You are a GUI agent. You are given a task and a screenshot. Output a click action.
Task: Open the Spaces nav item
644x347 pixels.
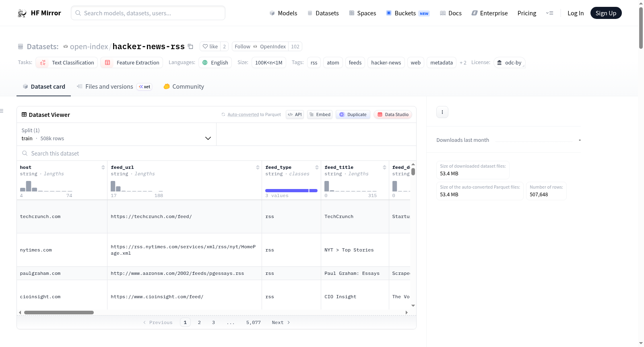pyautogui.click(x=363, y=13)
